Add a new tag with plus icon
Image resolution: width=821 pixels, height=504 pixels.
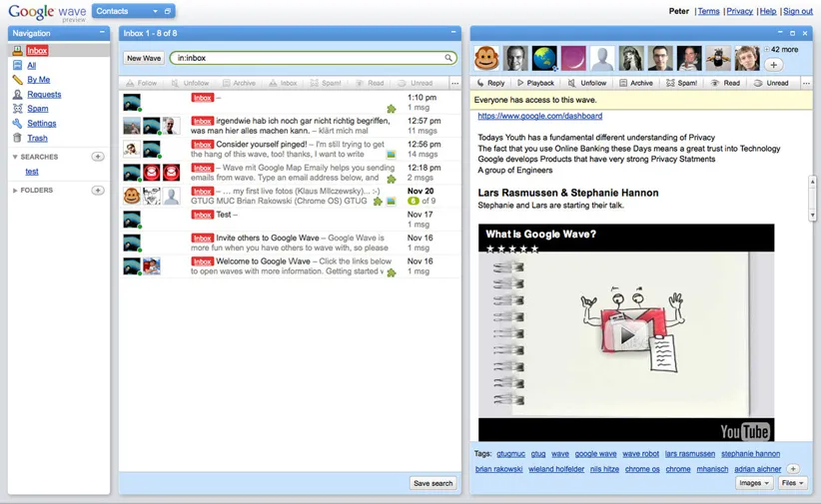coord(792,468)
